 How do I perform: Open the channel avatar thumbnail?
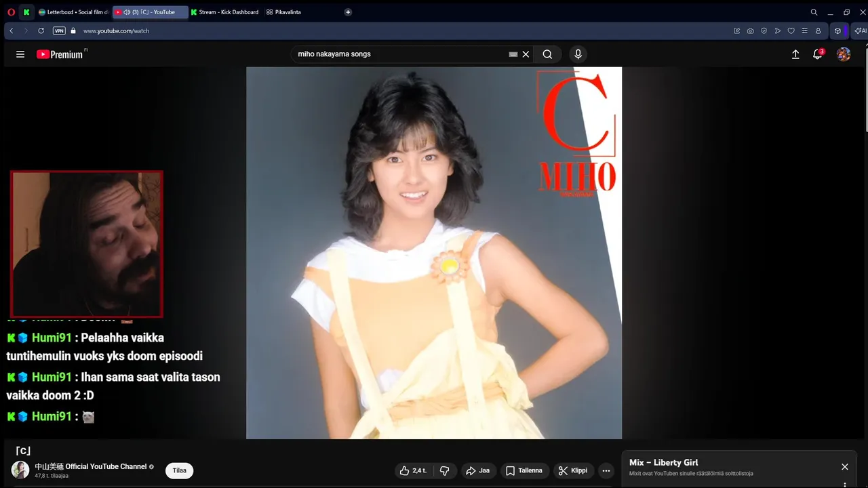[x=20, y=470]
